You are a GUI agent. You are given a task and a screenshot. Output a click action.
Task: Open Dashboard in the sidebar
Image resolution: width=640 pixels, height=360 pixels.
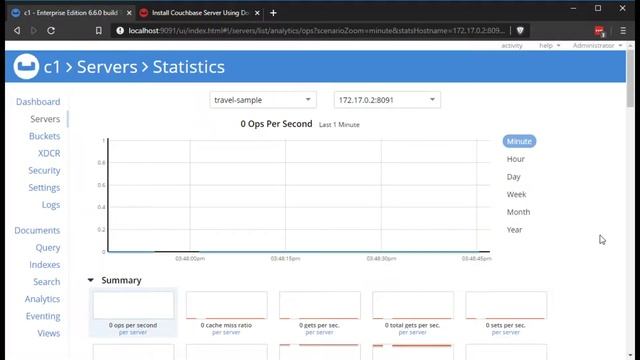point(38,102)
